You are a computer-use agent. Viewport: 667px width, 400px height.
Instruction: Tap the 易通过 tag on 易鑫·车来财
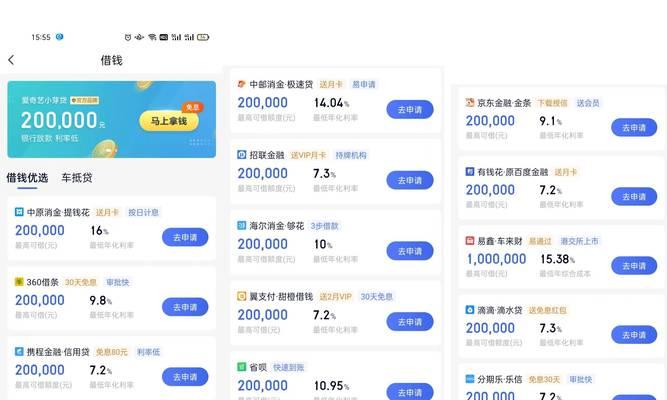540,241
